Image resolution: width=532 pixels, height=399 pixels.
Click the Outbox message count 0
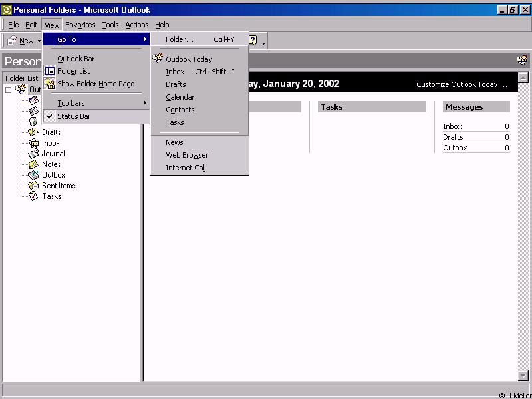click(507, 148)
